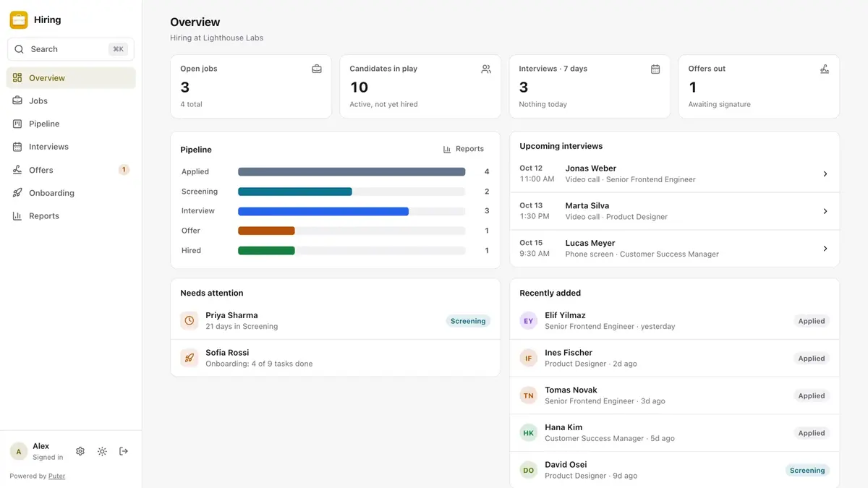Screen dimensions: 868x488
Task: Open settings via the gear icon
Action: [80, 451]
